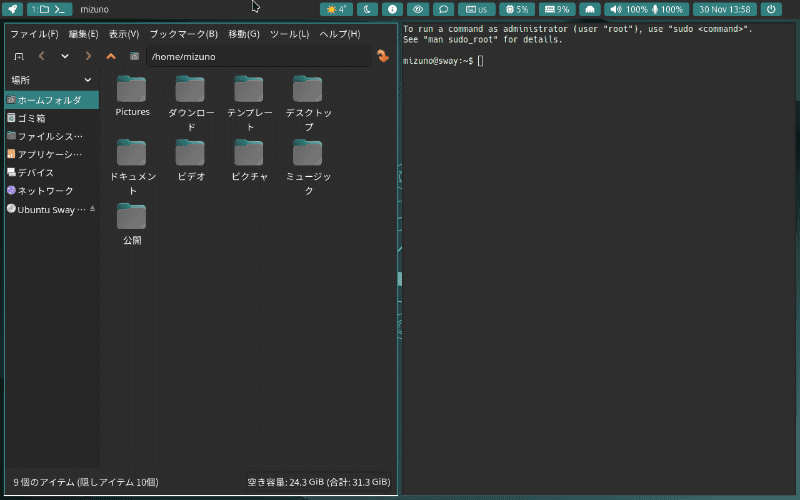Open ファイルシステム in the sidebar
Image resolution: width=800 pixels, height=500 pixels.
[52, 136]
